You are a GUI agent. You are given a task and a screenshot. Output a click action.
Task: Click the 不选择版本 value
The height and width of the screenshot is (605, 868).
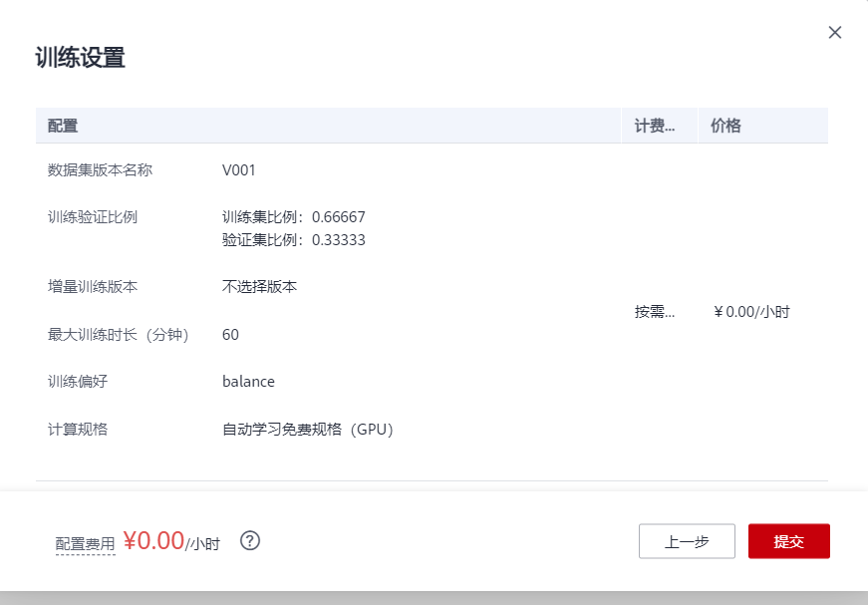coord(259,286)
